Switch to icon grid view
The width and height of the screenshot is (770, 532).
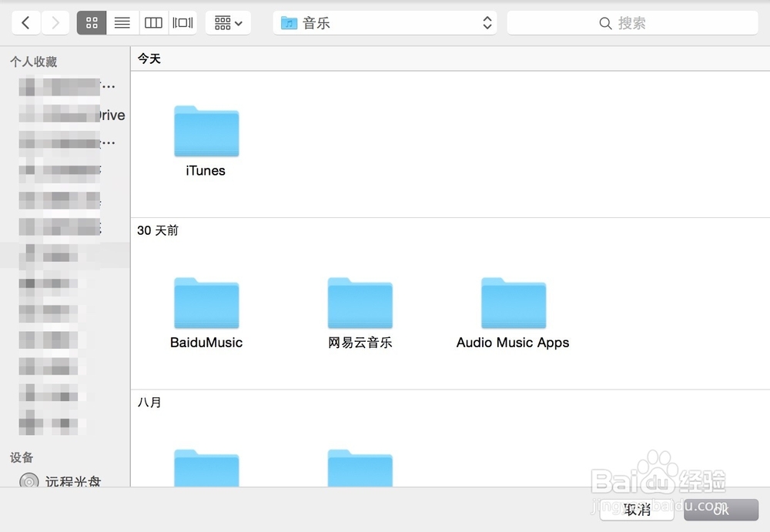[92, 22]
